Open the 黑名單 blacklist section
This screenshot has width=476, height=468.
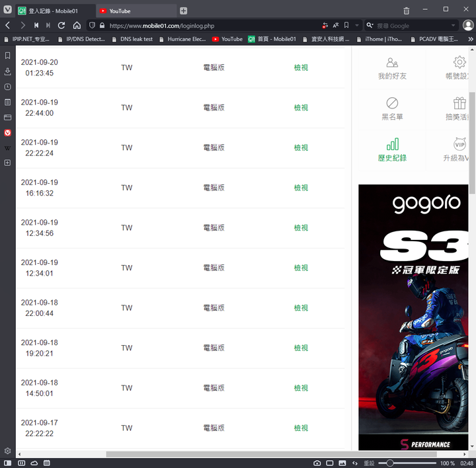click(392, 109)
